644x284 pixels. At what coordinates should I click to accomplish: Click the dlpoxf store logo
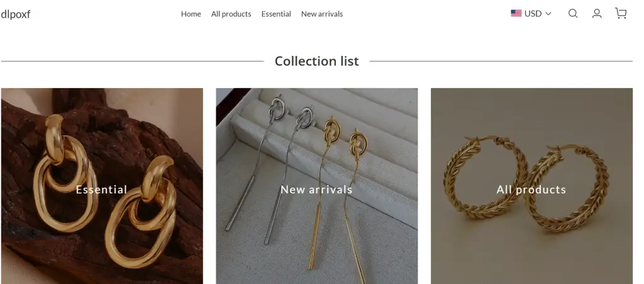[x=16, y=14]
